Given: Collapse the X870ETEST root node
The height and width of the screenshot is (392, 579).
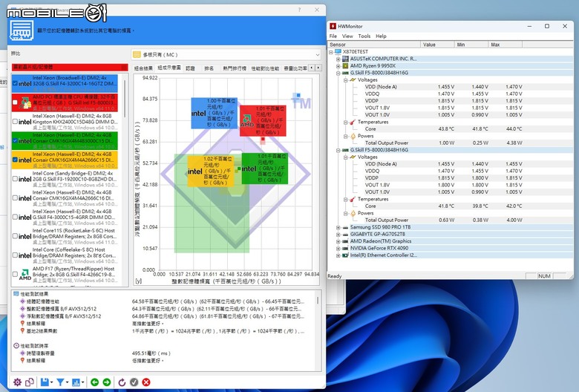Looking at the screenshot, I should (x=331, y=52).
